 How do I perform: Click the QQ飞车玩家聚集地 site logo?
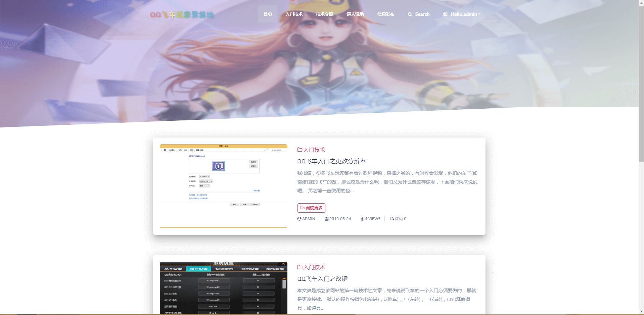pos(182,15)
